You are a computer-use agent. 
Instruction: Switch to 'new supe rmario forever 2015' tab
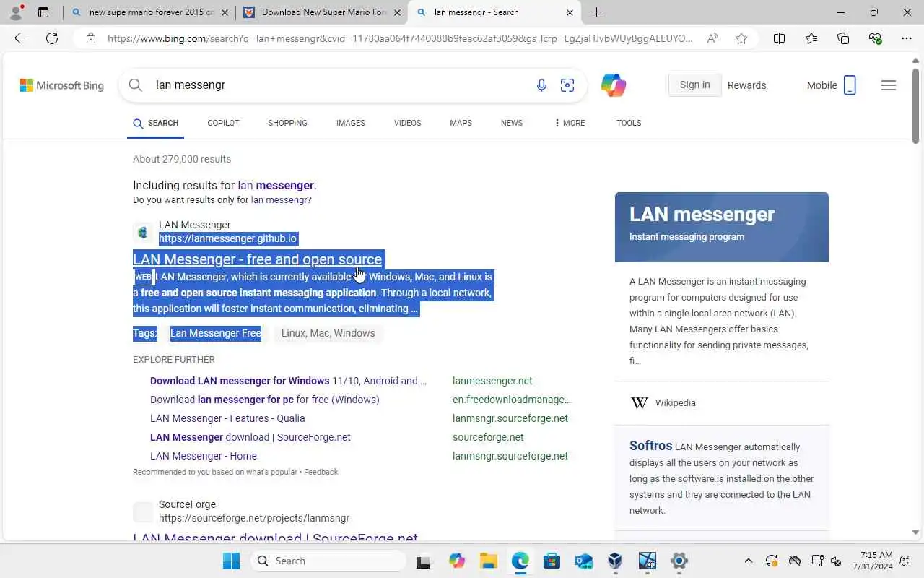coord(151,12)
